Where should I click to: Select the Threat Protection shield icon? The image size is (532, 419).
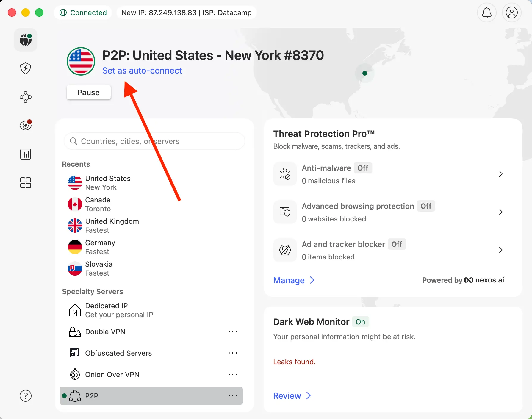[x=26, y=68]
